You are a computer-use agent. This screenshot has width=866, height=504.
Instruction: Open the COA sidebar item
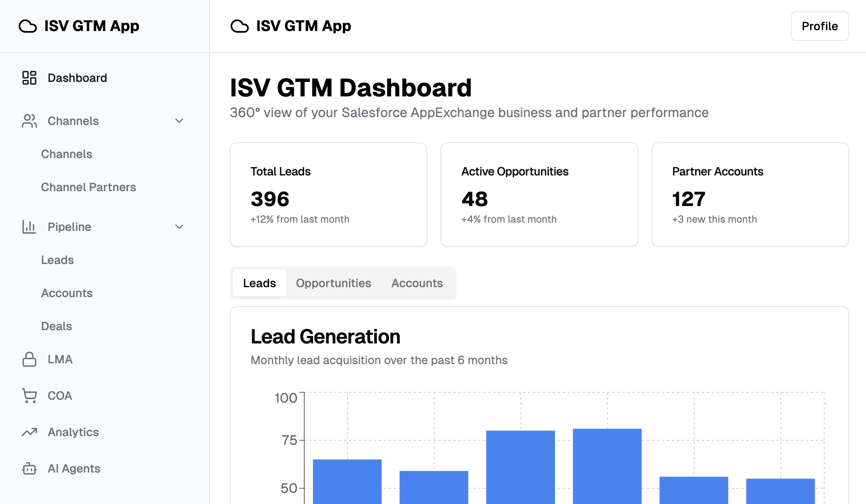click(105, 396)
